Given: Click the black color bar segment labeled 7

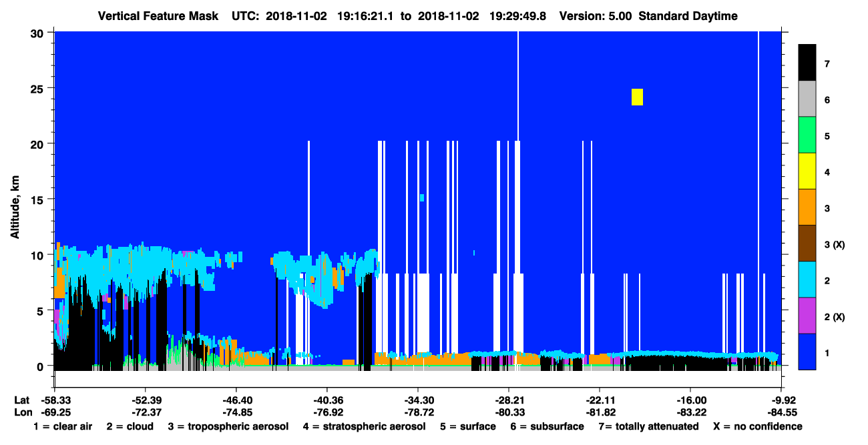Looking at the screenshot, I should pos(807,63).
